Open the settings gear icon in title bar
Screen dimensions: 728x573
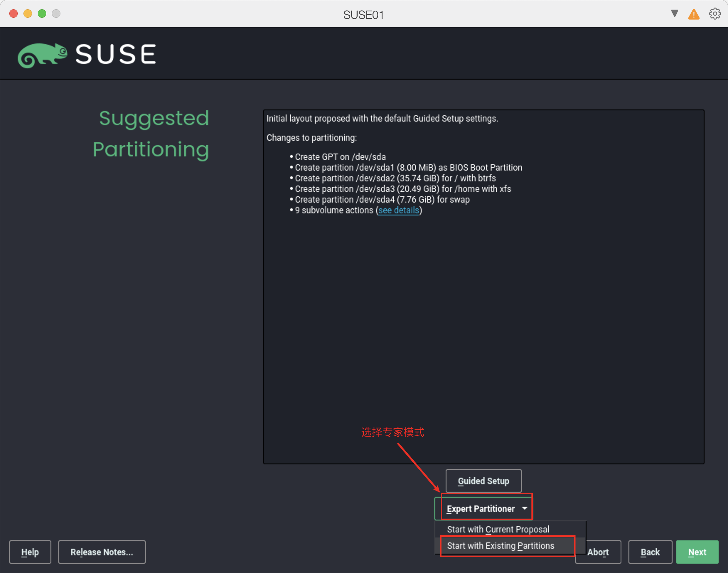[715, 14]
